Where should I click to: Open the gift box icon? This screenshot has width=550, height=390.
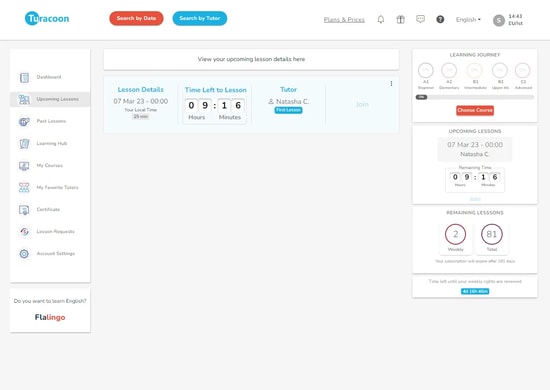coord(400,19)
